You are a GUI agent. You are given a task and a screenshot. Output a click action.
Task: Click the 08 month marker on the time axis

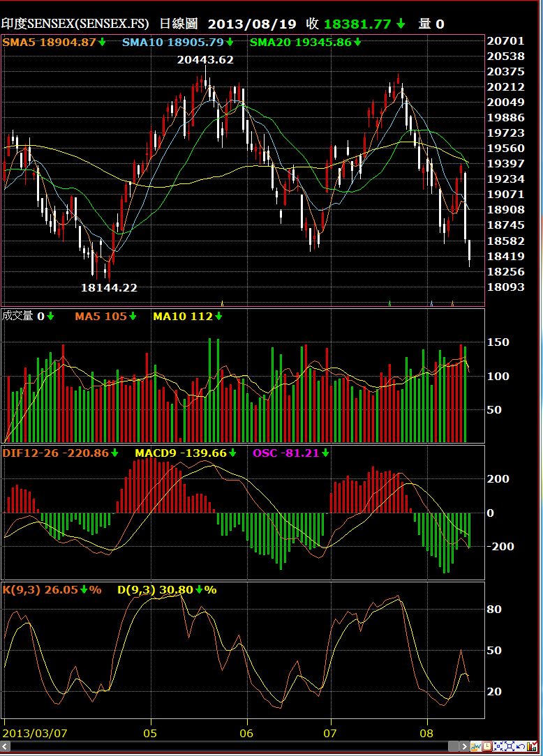point(426,734)
